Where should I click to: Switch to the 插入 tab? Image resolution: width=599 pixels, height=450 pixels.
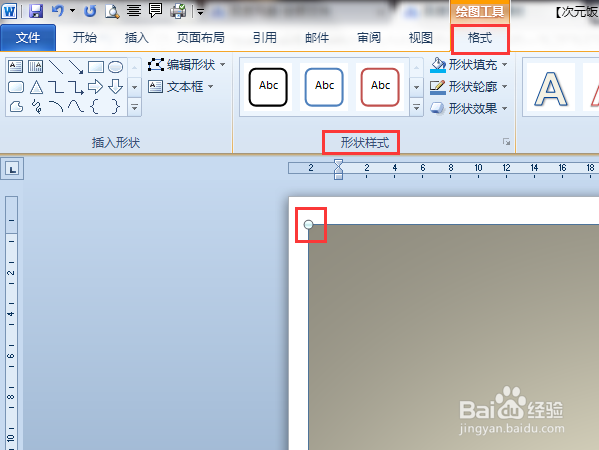(136, 37)
